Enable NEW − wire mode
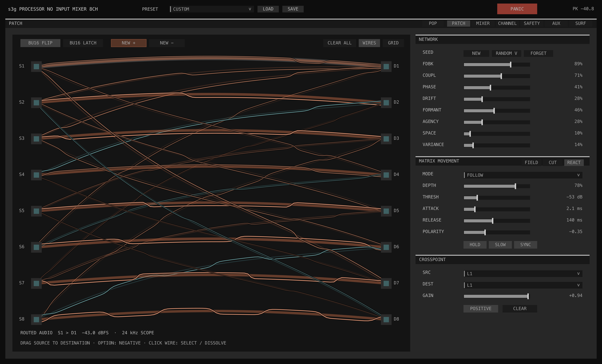The image size is (602, 364). 167,43
